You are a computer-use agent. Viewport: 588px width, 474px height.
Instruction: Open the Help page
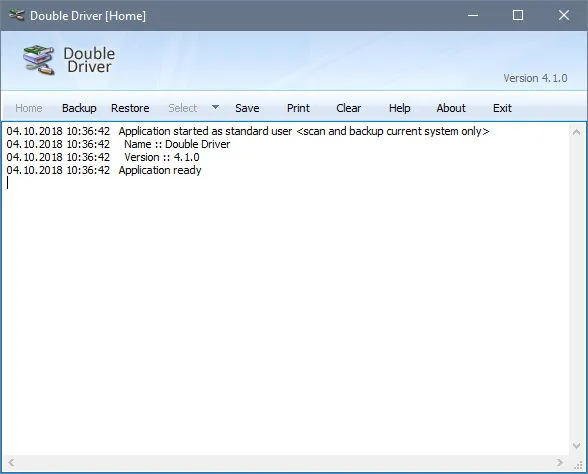pyautogui.click(x=399, y=108)
